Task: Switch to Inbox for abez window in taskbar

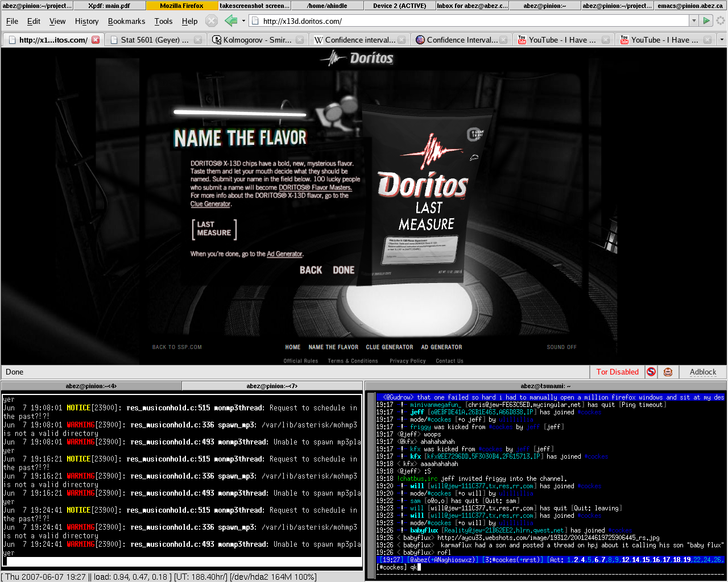Action: pos(472,6)
